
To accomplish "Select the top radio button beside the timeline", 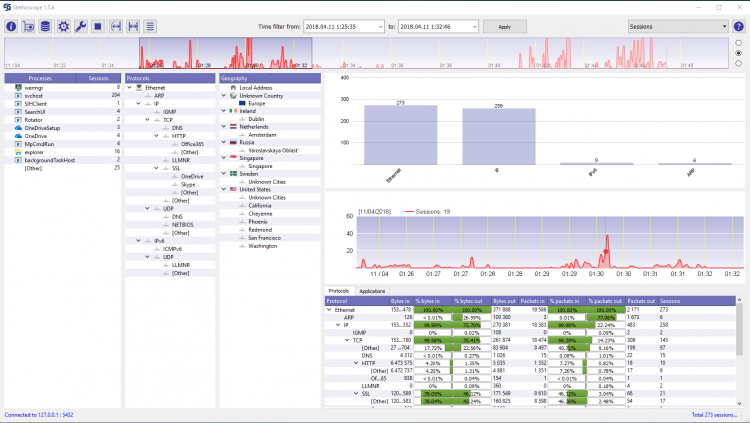I will point(739,43).
